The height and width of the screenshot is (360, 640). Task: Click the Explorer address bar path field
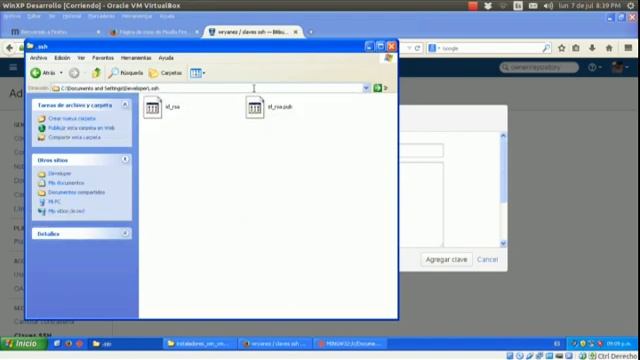coord(206,88)
